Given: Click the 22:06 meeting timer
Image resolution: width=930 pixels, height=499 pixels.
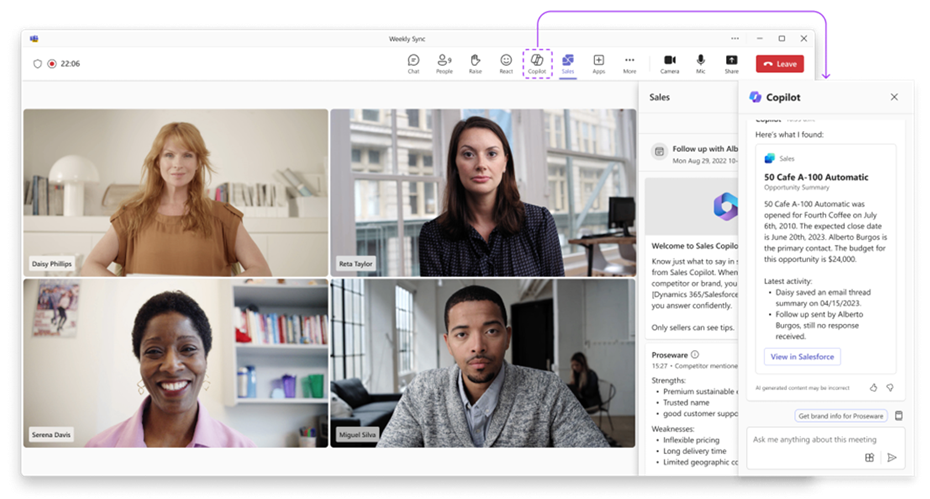Looking at the screenshot, I should [x=70, y=63].
